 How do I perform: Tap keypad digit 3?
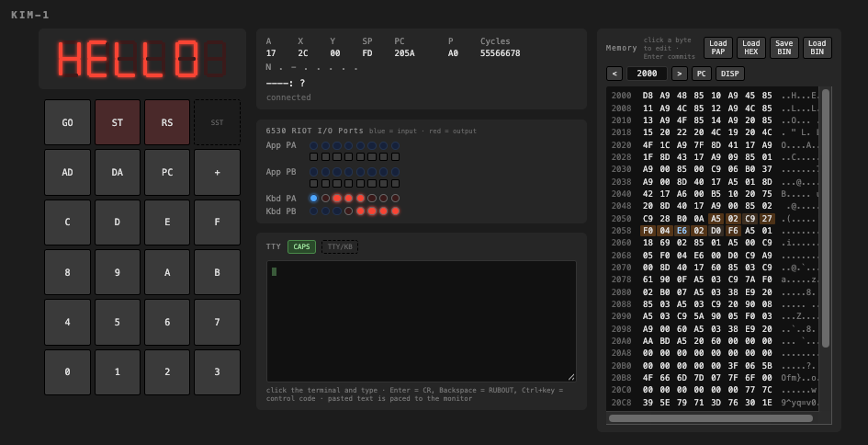click(217, 371)
